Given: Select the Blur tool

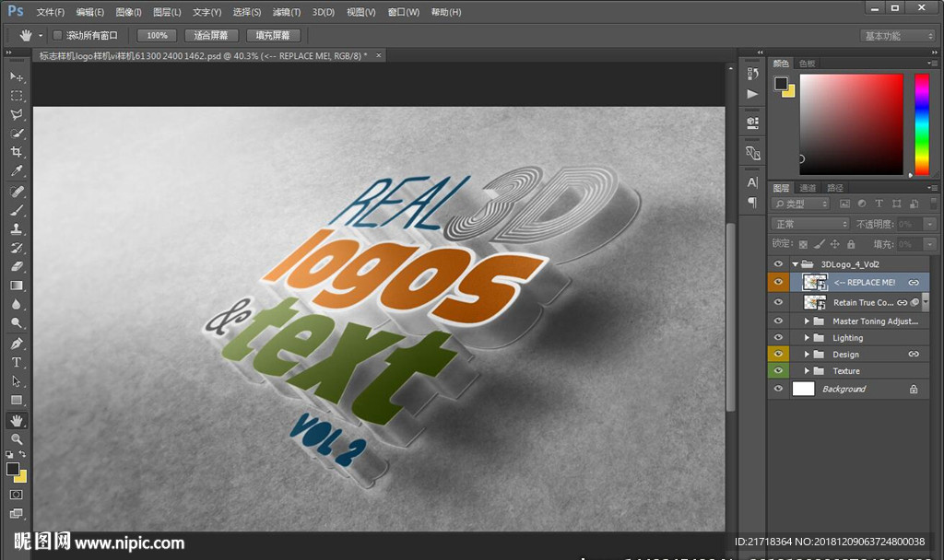Looking at the screenshot, I should pos(17,304).
